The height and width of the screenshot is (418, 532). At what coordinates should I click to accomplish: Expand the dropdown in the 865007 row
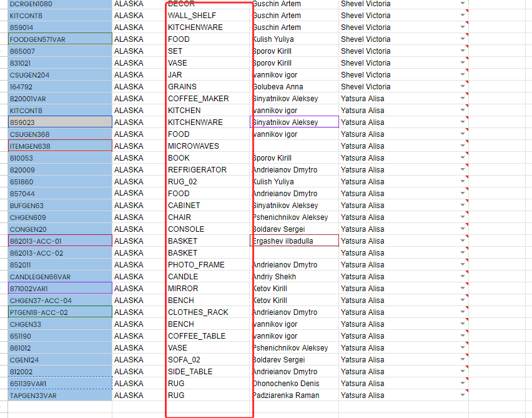pyautogui.click(x=463, y=51)
